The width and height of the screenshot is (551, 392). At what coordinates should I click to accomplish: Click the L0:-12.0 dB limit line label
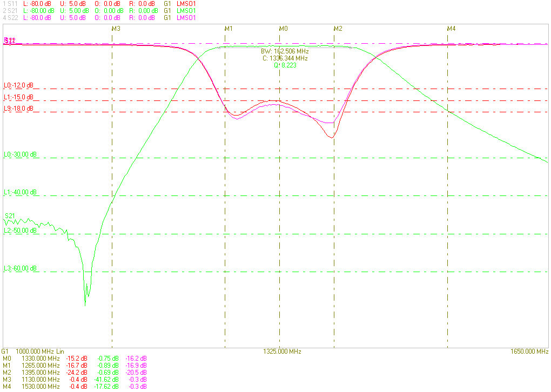click(x=18, y=85)
